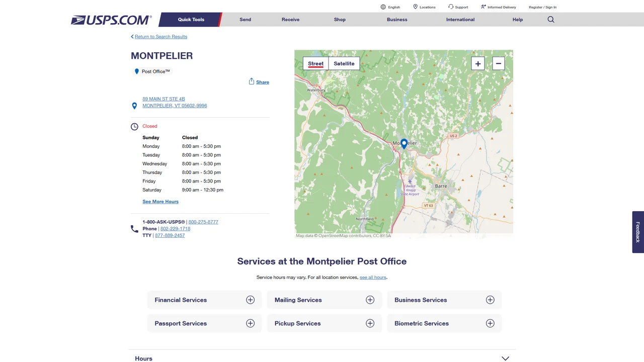Open the Business menu
This screenshot has width=644, height=362.
pos(397,20)
